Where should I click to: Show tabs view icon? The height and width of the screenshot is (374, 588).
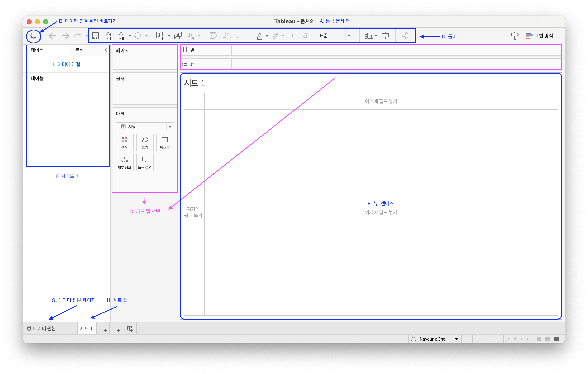pyautogui.click(x=556, y=339)
